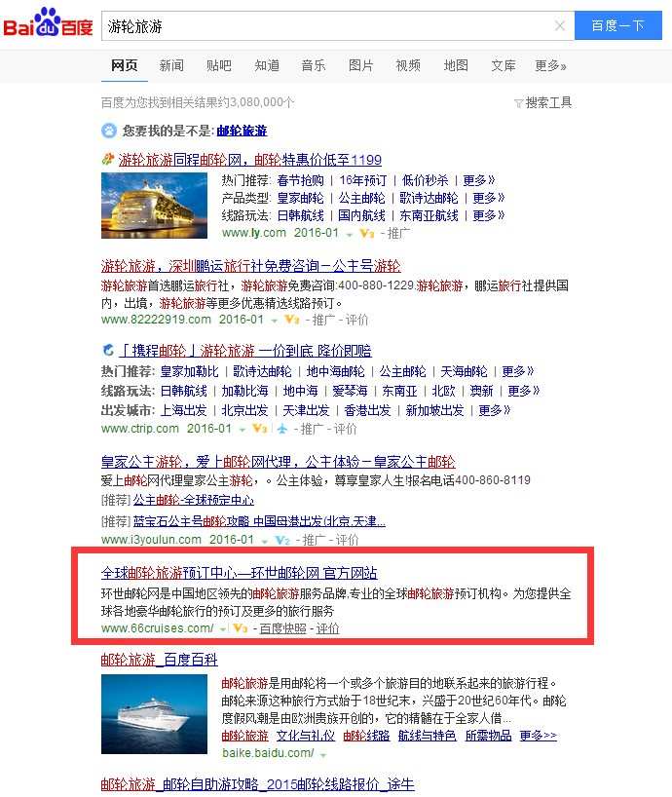Image resolution: width=672 pixels, height=797 pixels.
Task: Open 蓝宝石公主号邮轮攻略 recommended link
Action: [x=259, y=521]
